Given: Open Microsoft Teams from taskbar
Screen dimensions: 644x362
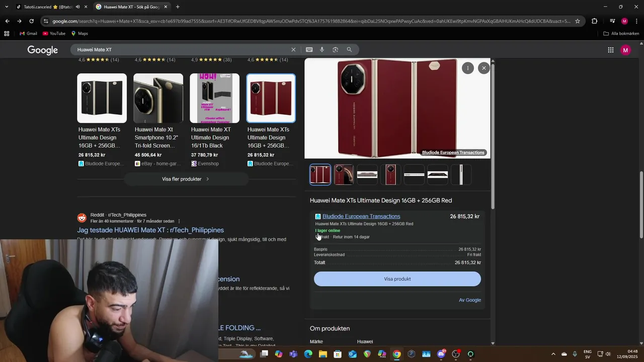Looking at the screenshot, I should (293, 354).
